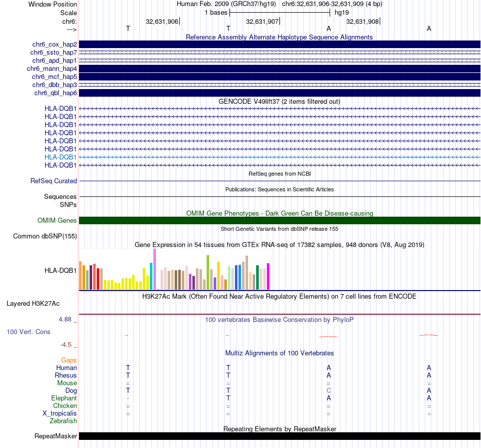
Task: Open the chr6_mcf_hap5 track label
Action: tap(54, 76)
